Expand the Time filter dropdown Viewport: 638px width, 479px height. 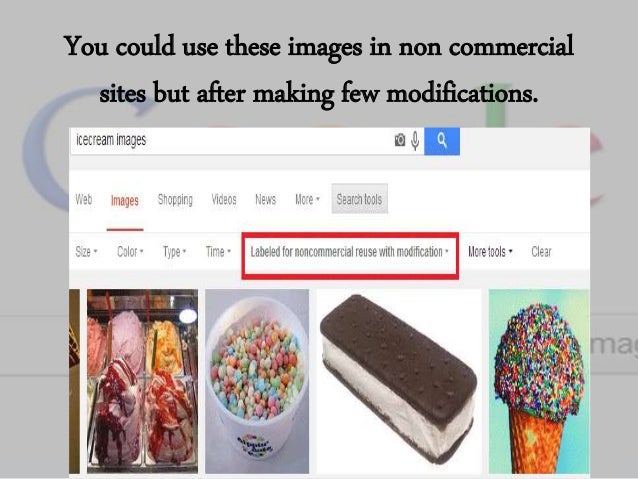click(x=218, y=252)
